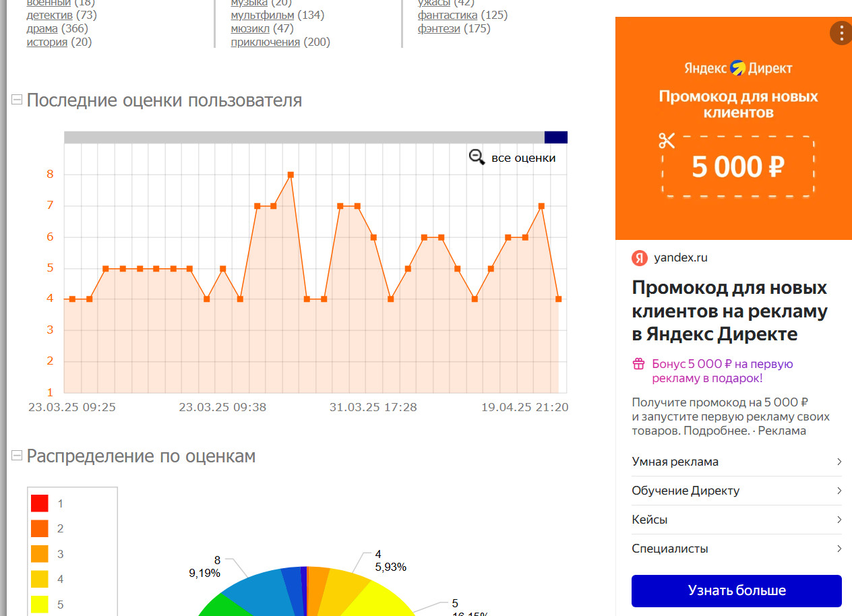Click the yellow legend swatch for rating 5
Image resolution: width=852 pixels, height=616 pixels.
tap(40, 605)
